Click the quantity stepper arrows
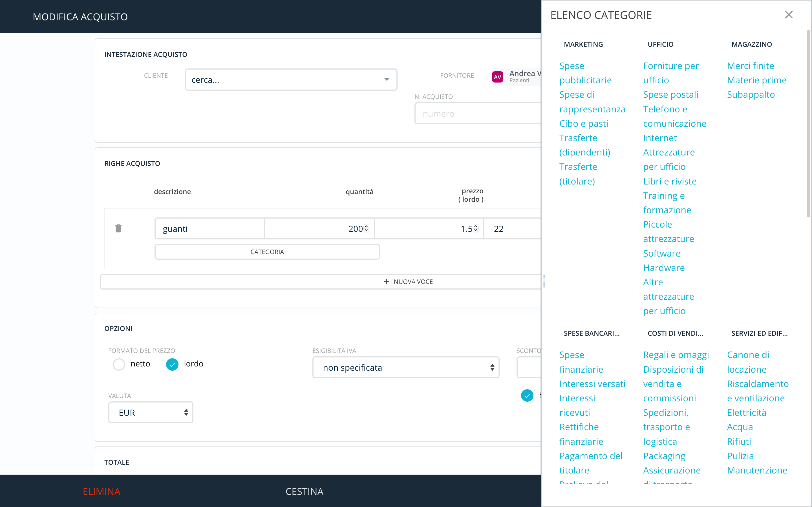 (x=367, y=228)
